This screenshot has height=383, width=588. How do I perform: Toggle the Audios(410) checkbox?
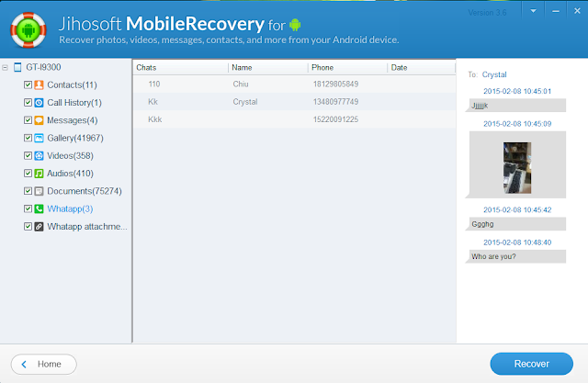[x=28, y=173]
